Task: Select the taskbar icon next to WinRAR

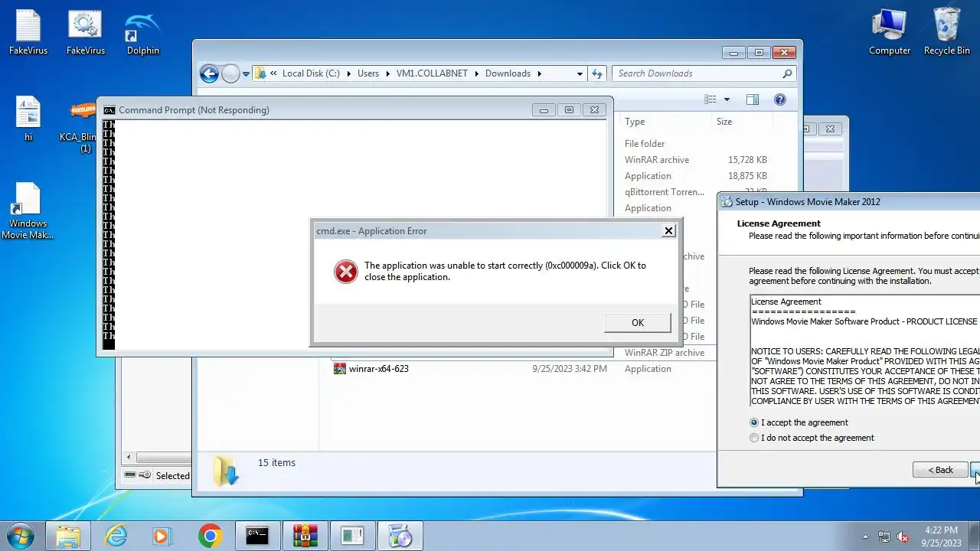Action: coord(352,536)
